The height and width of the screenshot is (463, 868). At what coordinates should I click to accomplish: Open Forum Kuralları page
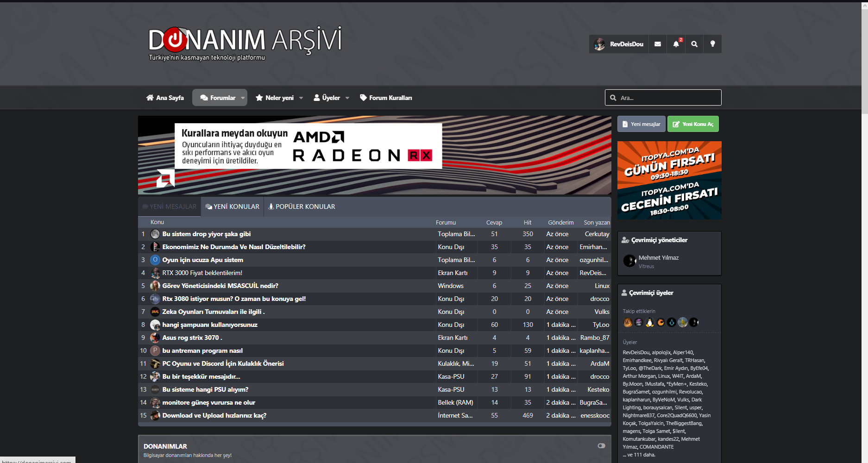point(386,98)
